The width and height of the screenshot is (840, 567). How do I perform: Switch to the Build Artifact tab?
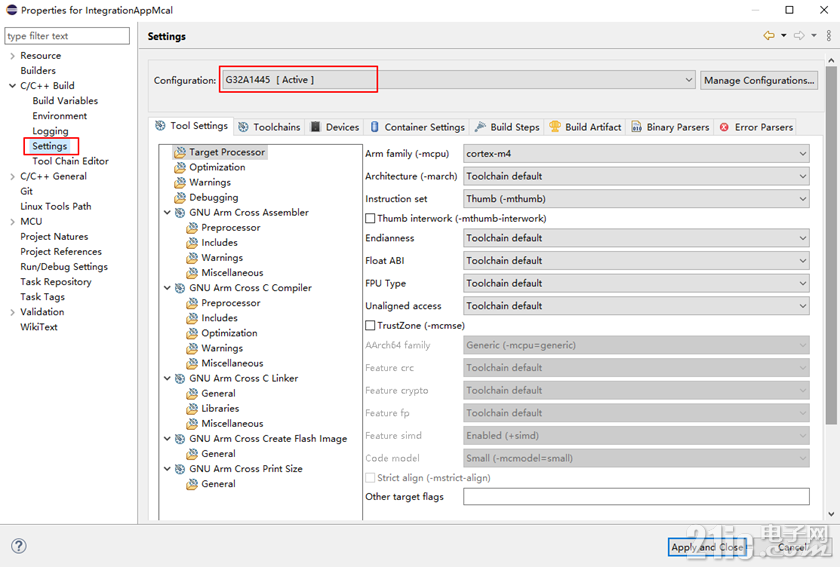click(x=586, y=127)
